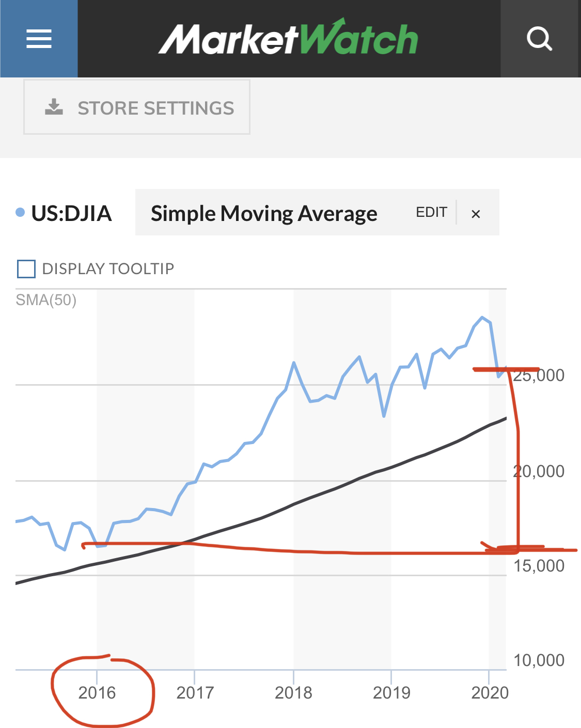Enable the Display Tooltip checkbox

coord(26,269)
